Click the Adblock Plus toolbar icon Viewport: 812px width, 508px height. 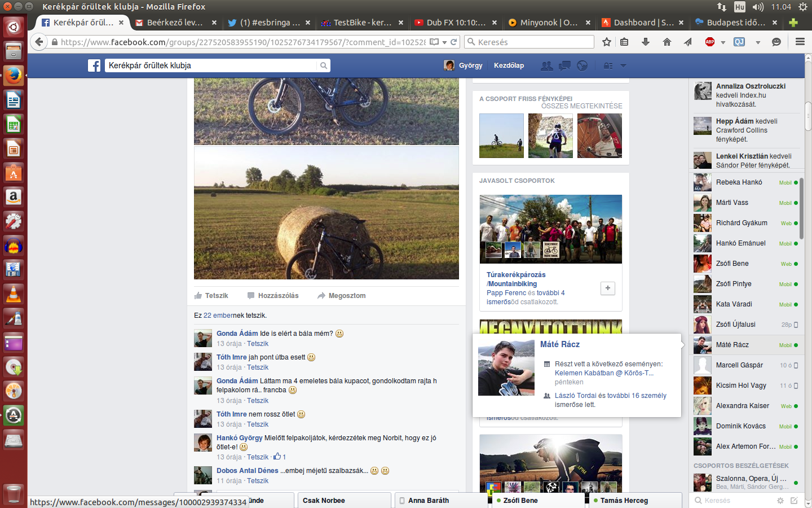710,42
